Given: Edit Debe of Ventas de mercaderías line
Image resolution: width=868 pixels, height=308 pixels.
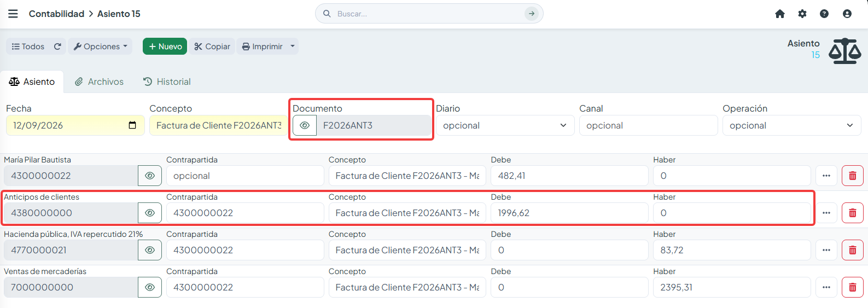Looking at the screenshot, I should coord(569,287).
